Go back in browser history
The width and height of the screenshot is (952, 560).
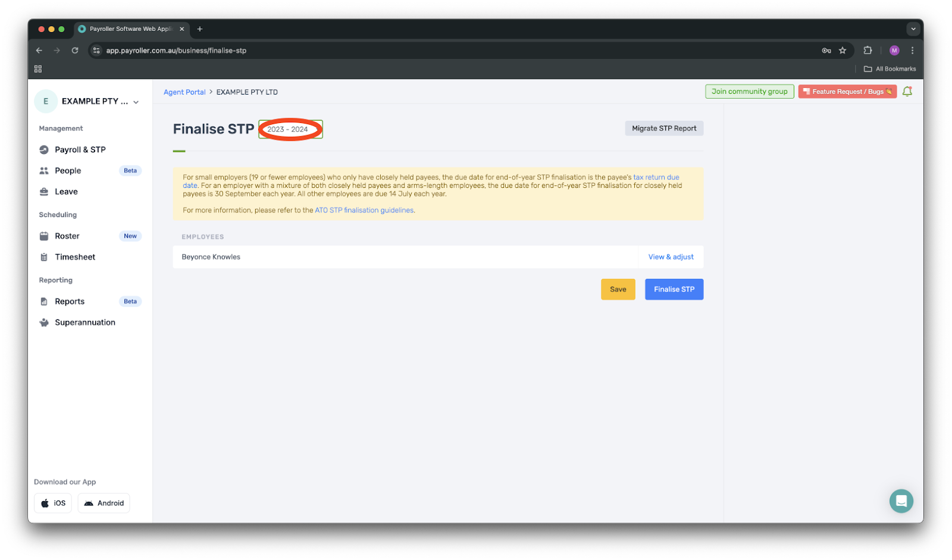click(39, 51)
